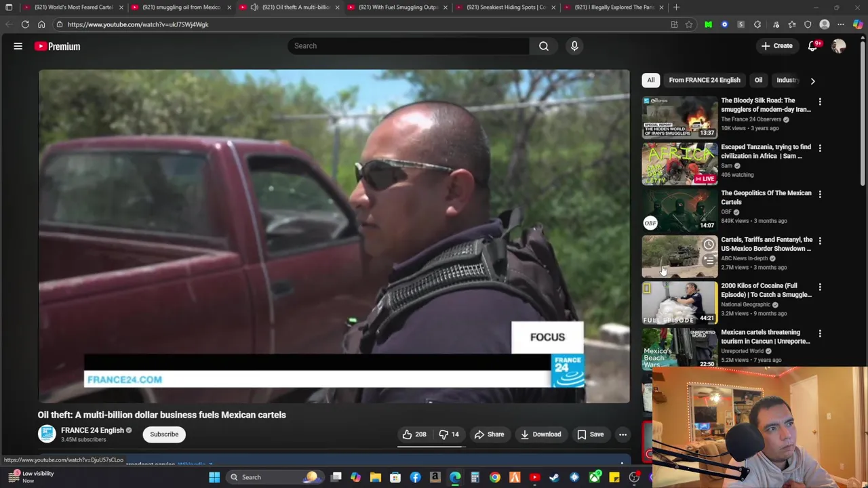868x488 pixels.
Task: Click the video player frame
Action: coord(334,236)
